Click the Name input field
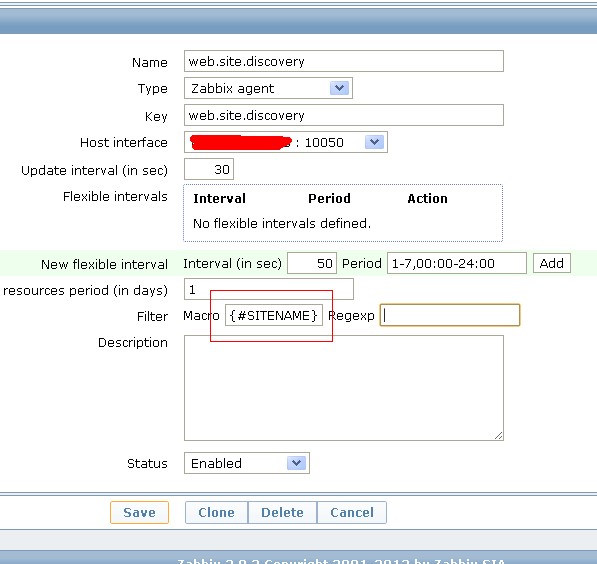This screenshot has width=597, height=564. tap(343, 61)
